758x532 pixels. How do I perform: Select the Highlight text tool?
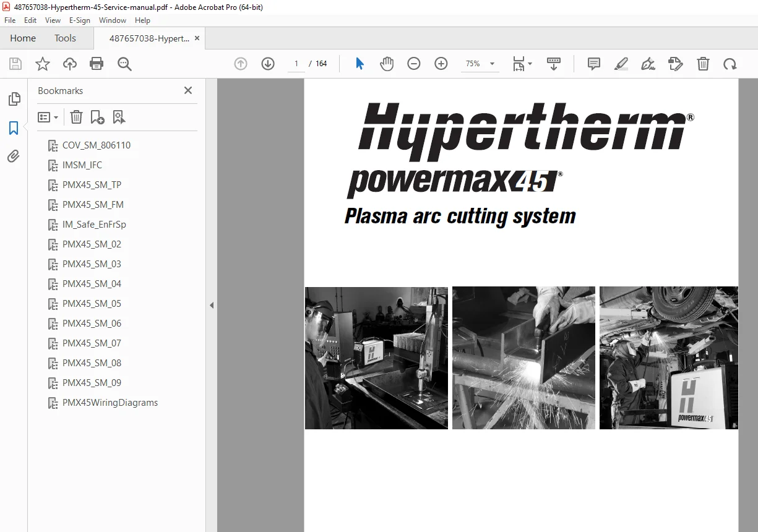(621, 64)
